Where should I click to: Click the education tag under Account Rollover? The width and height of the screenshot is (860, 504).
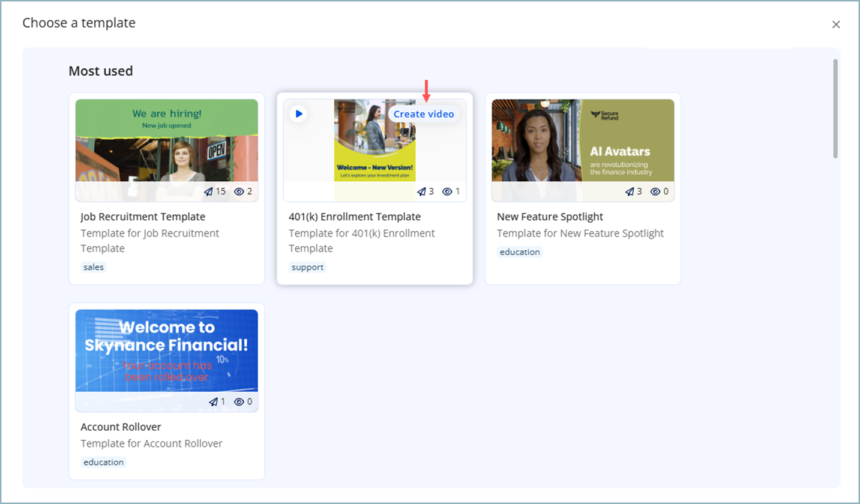[x=104, y=463]
